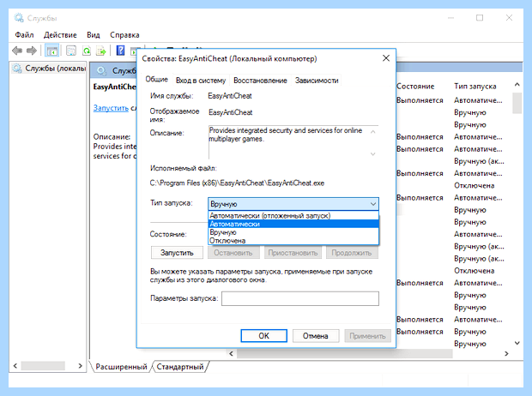Click the services list vertical scrollbar thumb
Viewport: 532px width, 396px height.
pos(517,103)
